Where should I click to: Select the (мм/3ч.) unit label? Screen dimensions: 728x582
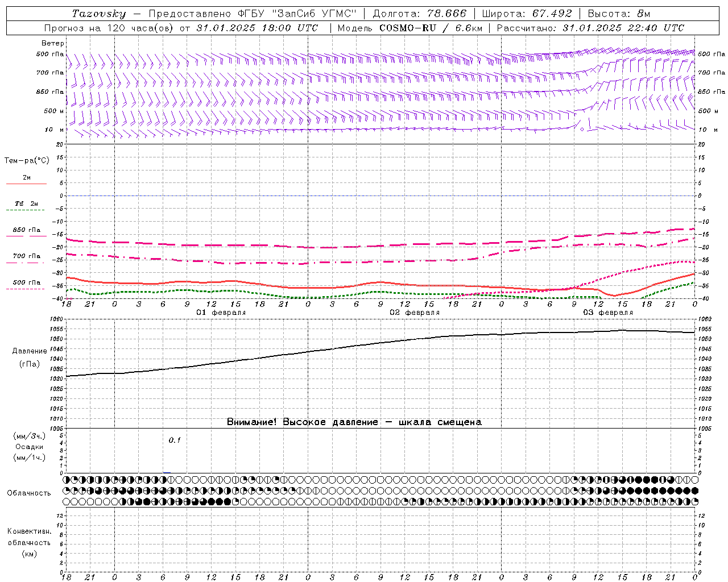[30, 436]
